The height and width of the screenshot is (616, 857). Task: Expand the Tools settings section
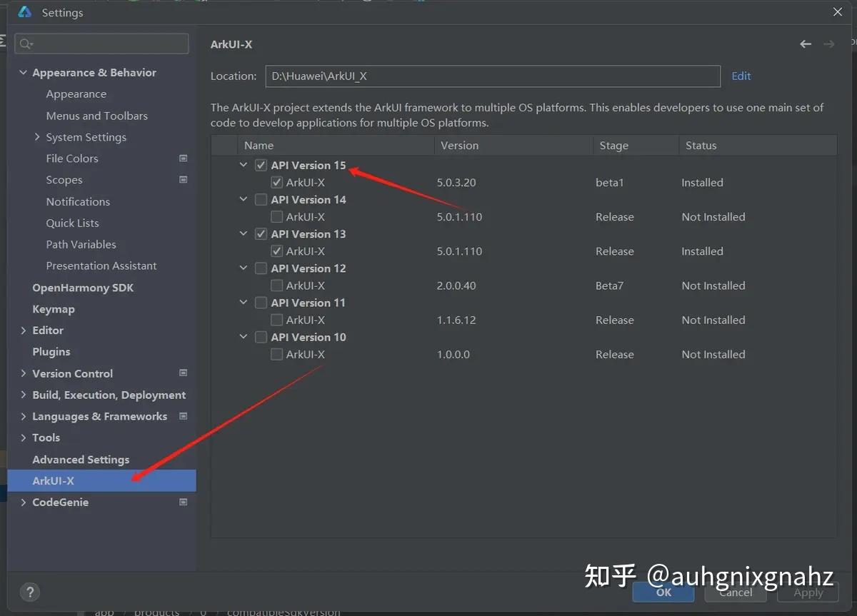pos(22,437)
